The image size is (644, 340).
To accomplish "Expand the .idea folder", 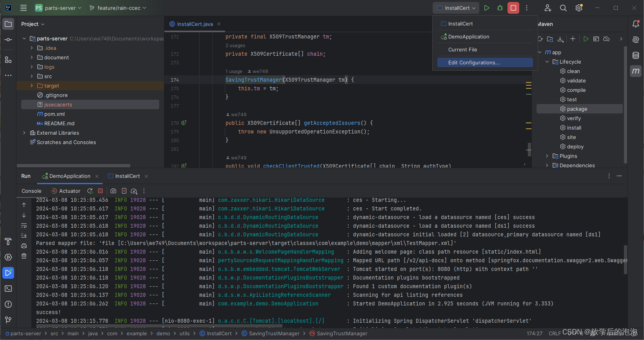I will tap(32, 48).
